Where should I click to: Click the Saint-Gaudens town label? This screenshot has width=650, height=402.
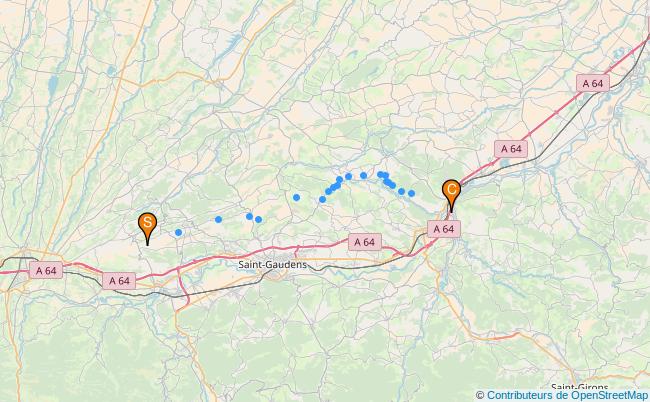coord(272,264)
